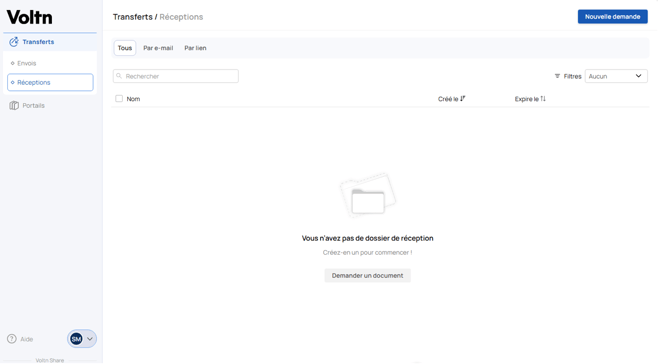Click the Filtres label
The width and height of the screenshot is (670, 364).
click(573, 76)
